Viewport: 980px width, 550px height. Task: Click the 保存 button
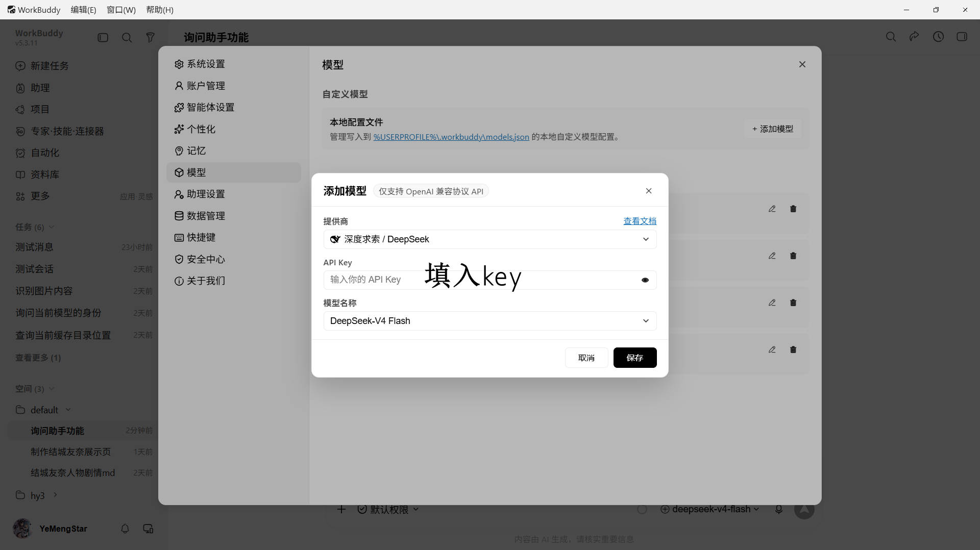635,358
